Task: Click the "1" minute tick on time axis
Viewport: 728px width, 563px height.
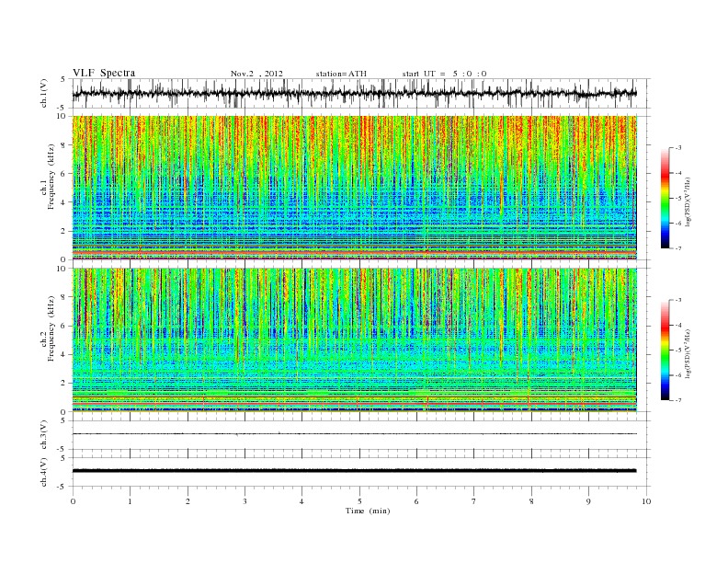Action: coord(131,501)
